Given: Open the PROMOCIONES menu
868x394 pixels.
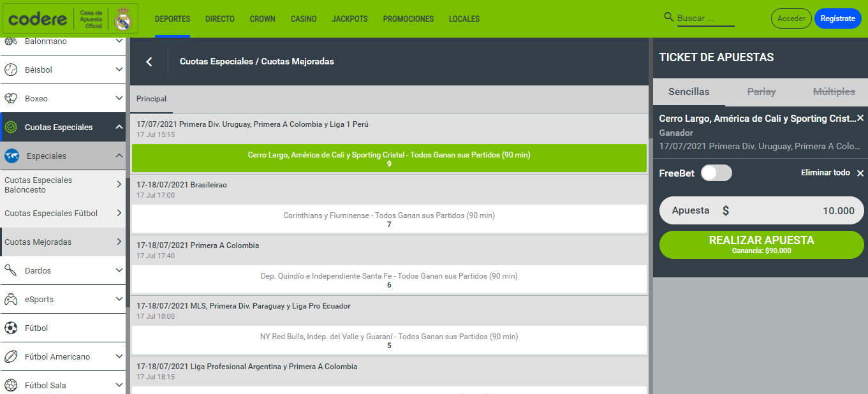Looking at the screenshot, I should [408, 19].
